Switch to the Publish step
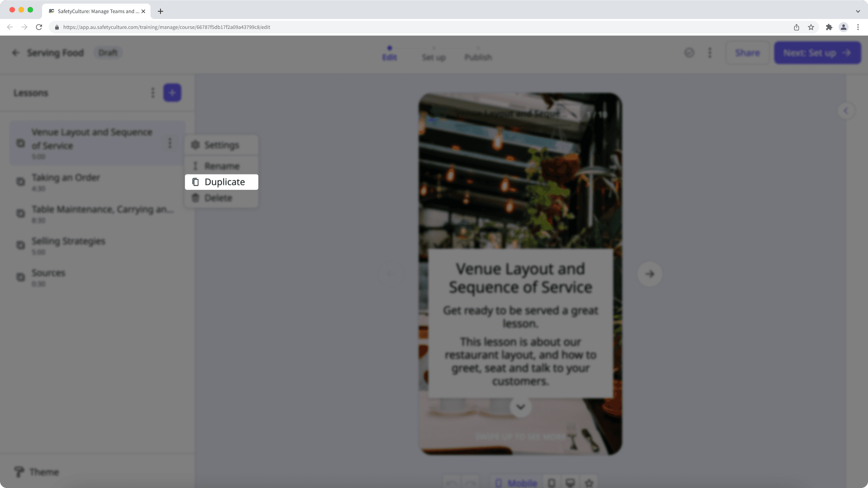The width and height of the screenshot is (868, 488). (x=478, y=57)
